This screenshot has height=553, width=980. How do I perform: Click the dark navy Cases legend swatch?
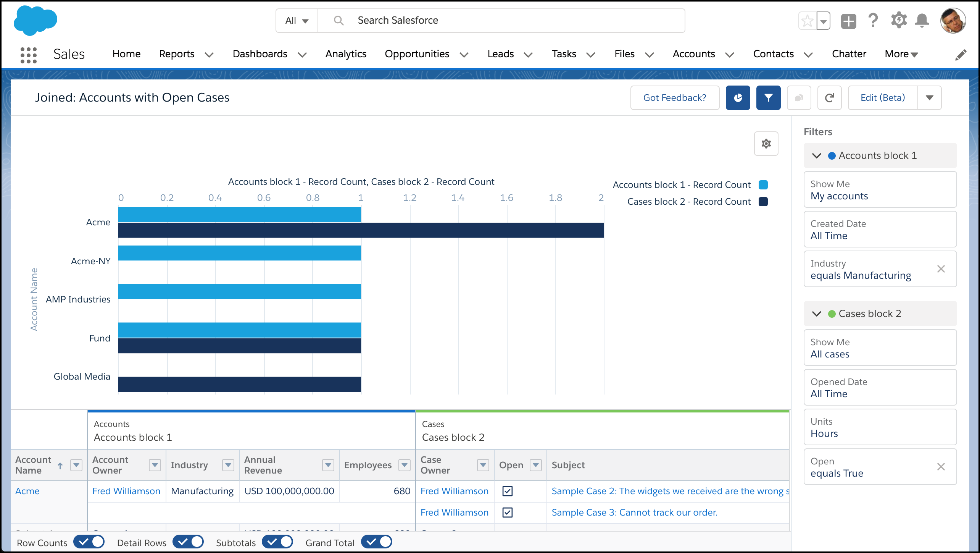coord(763,202)
